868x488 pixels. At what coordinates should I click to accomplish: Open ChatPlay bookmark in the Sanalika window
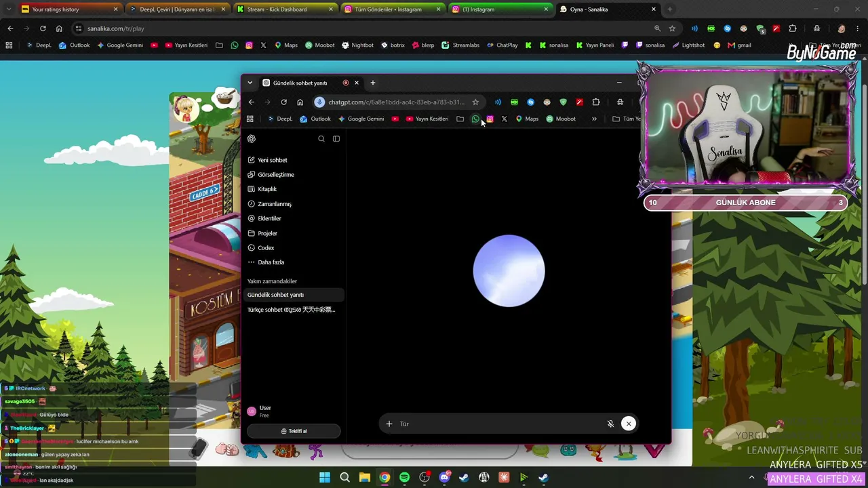[502, 45]
